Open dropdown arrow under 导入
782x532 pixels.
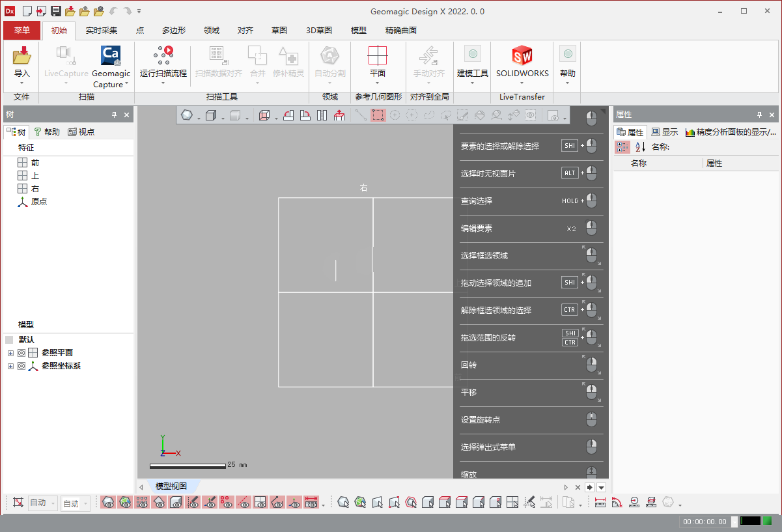point(21,83)
